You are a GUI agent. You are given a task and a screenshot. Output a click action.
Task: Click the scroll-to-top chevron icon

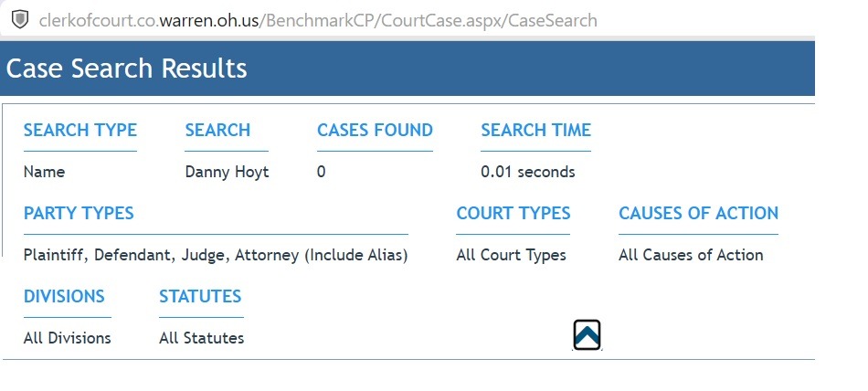coord(587,335)
